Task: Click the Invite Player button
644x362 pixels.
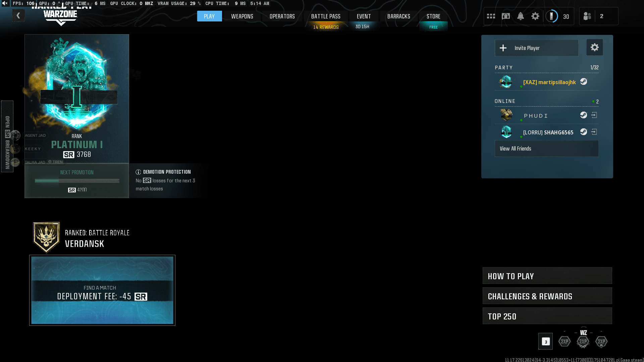Action: (x=536, y=48)
